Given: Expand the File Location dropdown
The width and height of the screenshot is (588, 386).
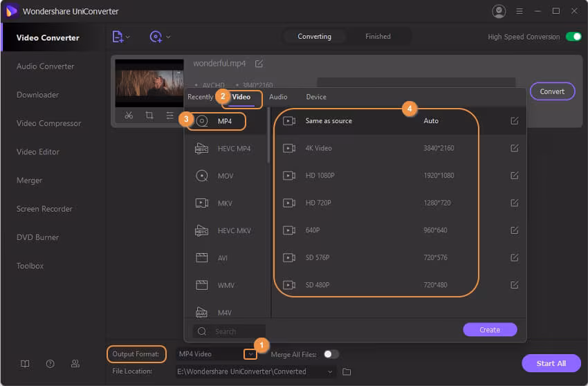Looking at the screenshot, I should click(x=329, y=371).
